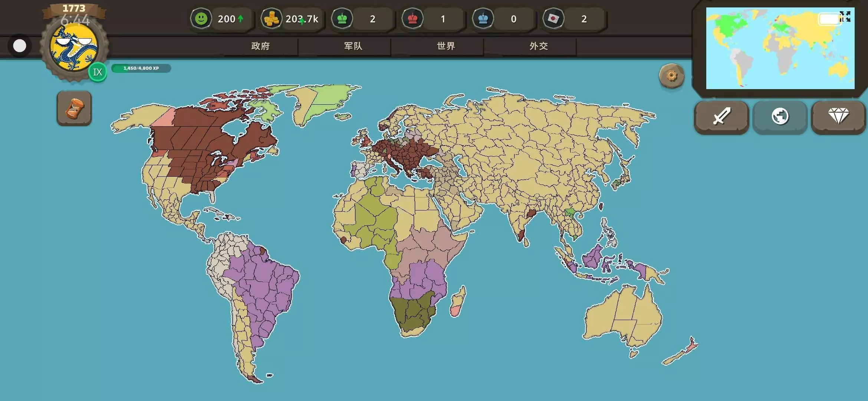Open the 军队 army tab

point(353,46)
